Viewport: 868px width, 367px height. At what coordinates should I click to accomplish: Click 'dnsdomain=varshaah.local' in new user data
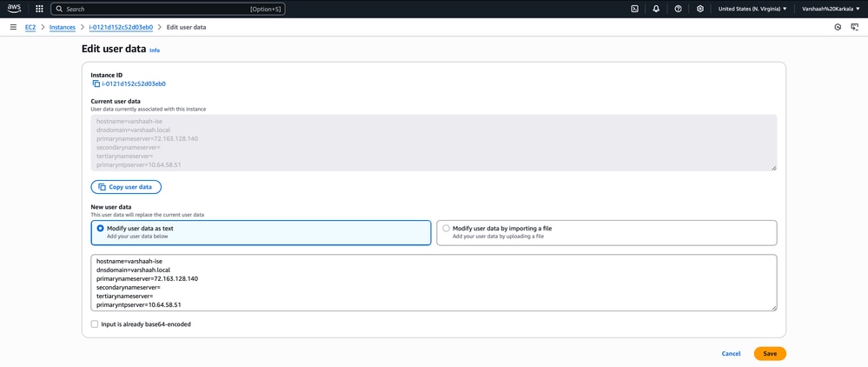point(133,270)
